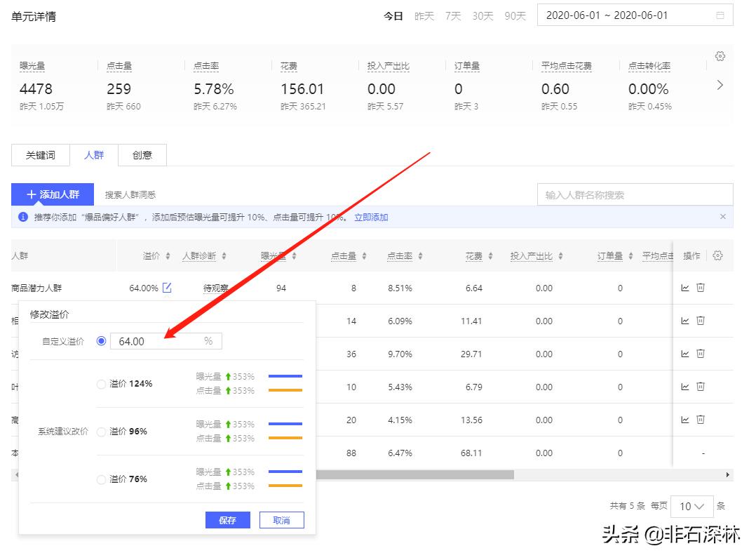Click the 输入人群名称搜索 search field
Image resolution: width=756 pixels, height=560 pixels.
pos(635,195)
